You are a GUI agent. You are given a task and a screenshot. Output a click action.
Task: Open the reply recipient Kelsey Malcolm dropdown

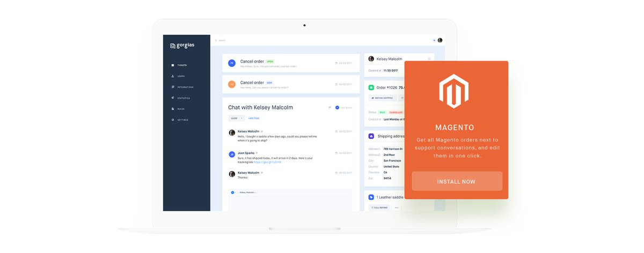tap(247, 192)
